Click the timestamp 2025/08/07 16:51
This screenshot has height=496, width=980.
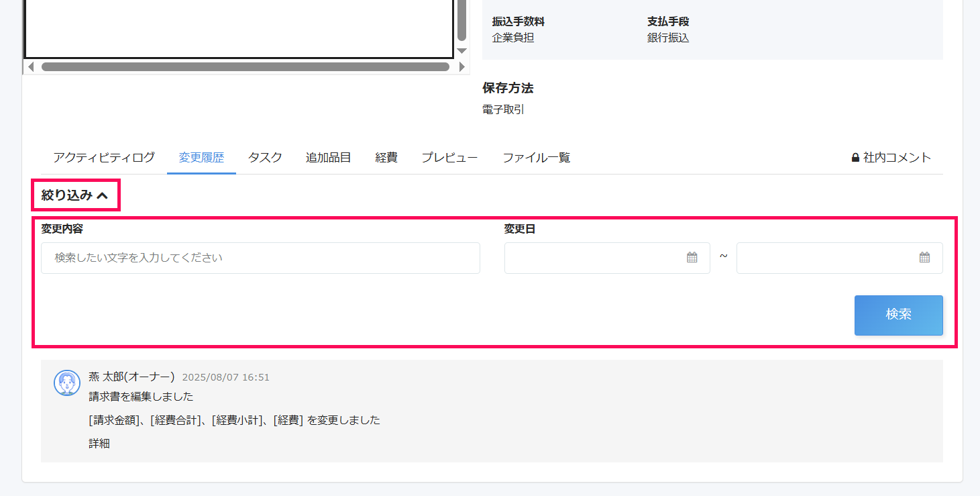point(226,378)
